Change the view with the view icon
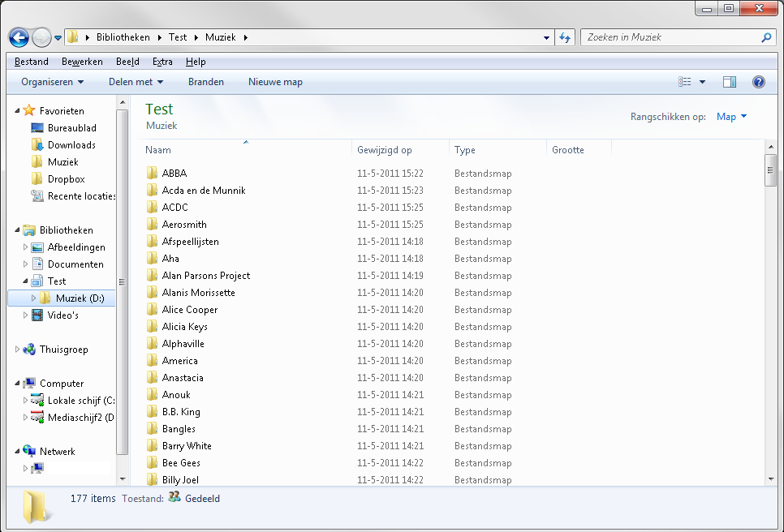 coord(684,82)
